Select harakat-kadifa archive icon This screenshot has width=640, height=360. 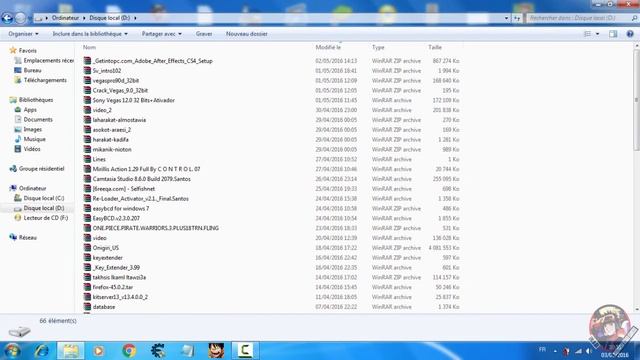tap(87, 139)
